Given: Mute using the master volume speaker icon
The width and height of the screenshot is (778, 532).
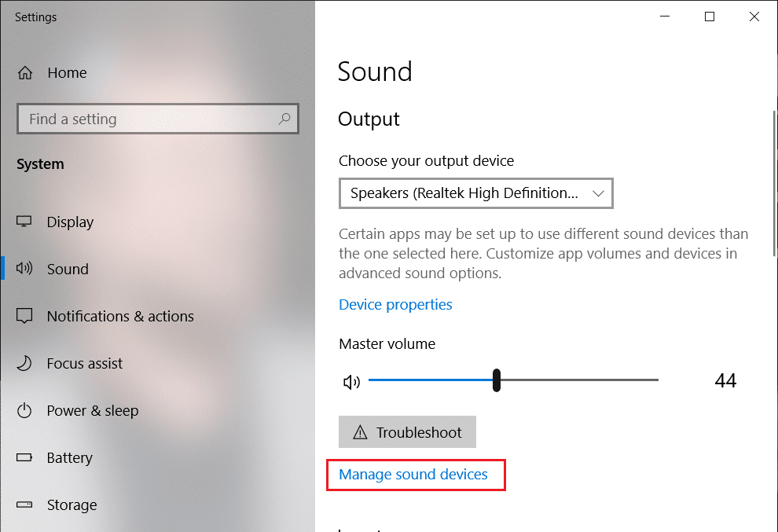Looking at the screenshot, I should (351, 382).
